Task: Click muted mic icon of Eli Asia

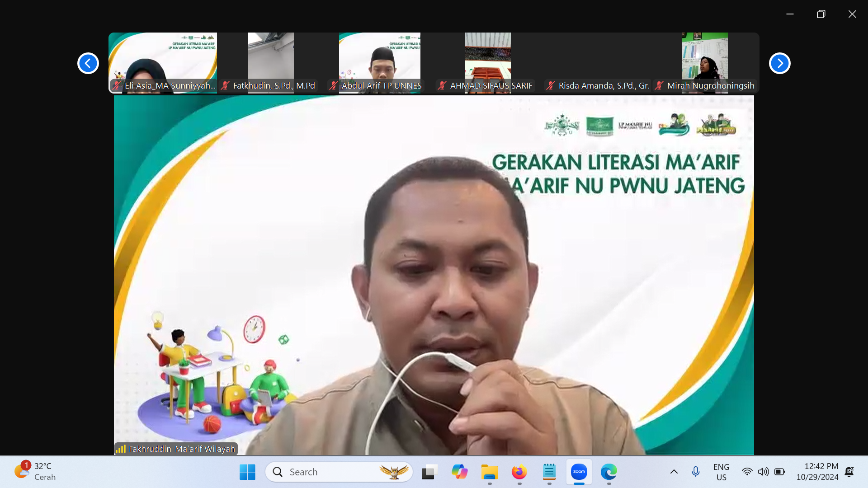Action: click(x=117, y=85)
